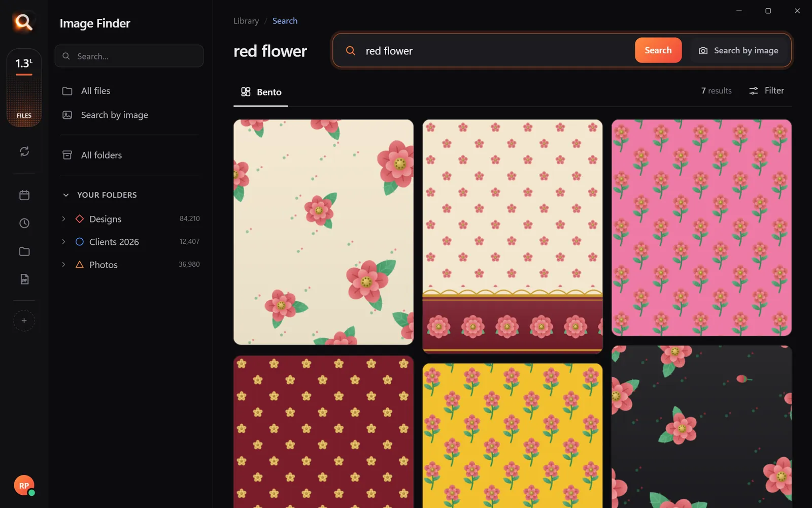812x508 pixels.
Task: Expand the Photos folder chevron
Action: coord(63,264)
